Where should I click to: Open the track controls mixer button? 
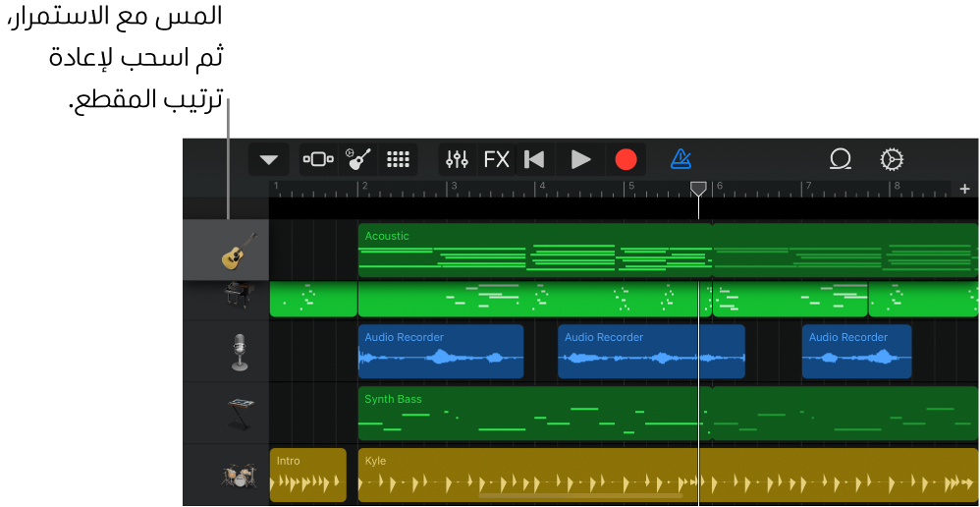[458, 160]
